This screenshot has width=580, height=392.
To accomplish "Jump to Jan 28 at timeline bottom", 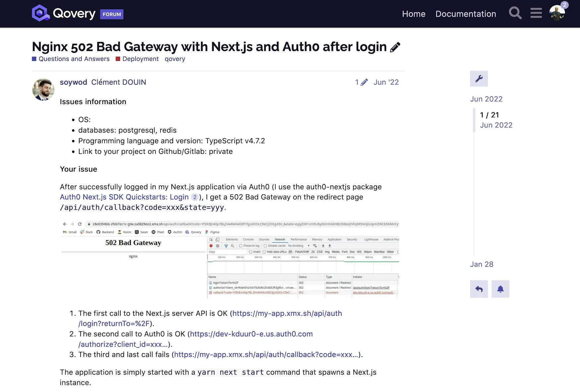I will tap(482, 264).
